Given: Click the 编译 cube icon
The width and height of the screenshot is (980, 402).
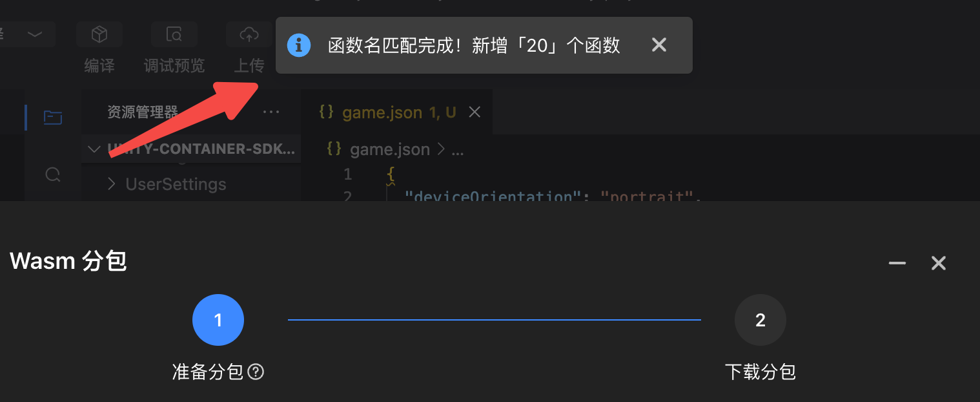Looking at the screenshot, I should pos(99,35).
